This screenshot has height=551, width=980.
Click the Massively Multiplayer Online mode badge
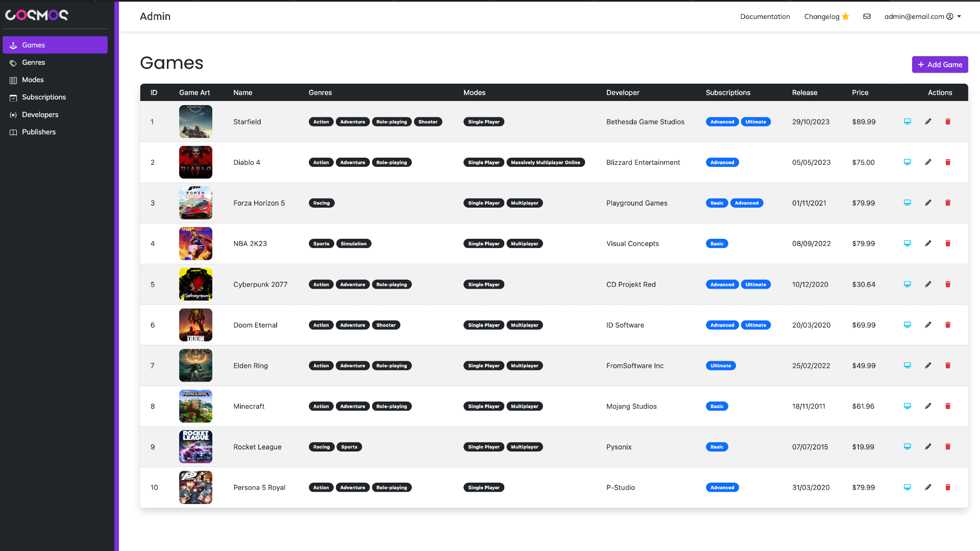[545, 162]
